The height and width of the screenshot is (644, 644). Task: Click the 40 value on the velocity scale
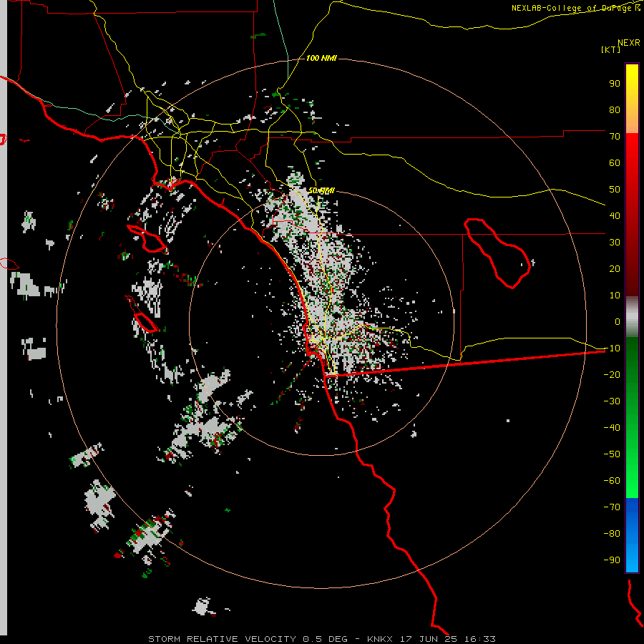point(615,215)
